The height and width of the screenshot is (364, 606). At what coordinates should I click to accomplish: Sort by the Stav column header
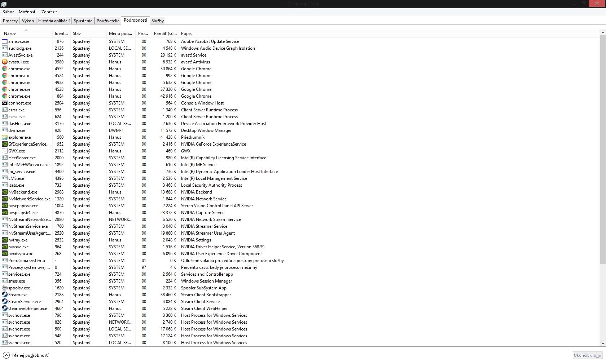coord(88,34)
